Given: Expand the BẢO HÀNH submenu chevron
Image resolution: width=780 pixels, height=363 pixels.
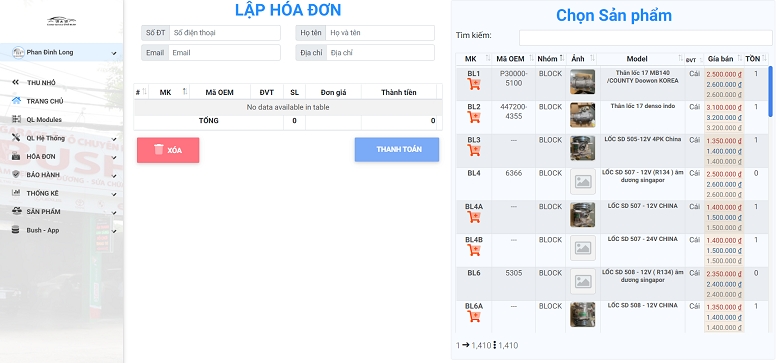Looking at the screenshot, I should pos(114,176).
